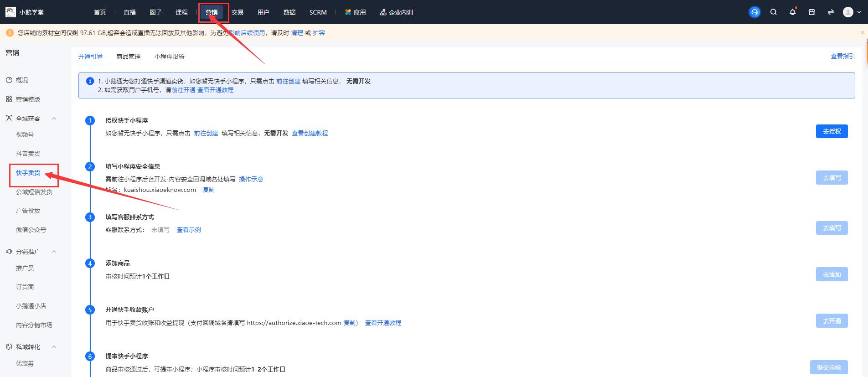Screen dimensions: 868x377
Task: Click the blue customer service headset icon
Action: tap(754, 12)
